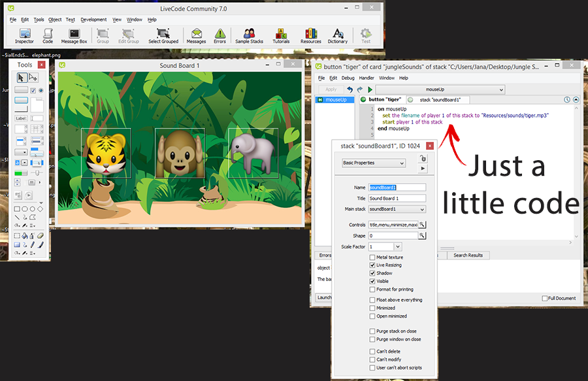Enable the Metal texture checkbox
This screenshot has height=381, width=588.
[x=372, y=257]
